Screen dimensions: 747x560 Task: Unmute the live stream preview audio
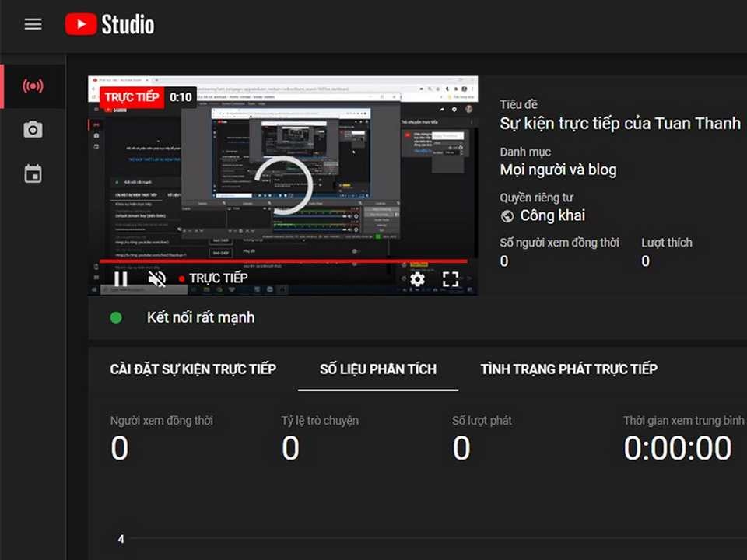click(156, 278)
